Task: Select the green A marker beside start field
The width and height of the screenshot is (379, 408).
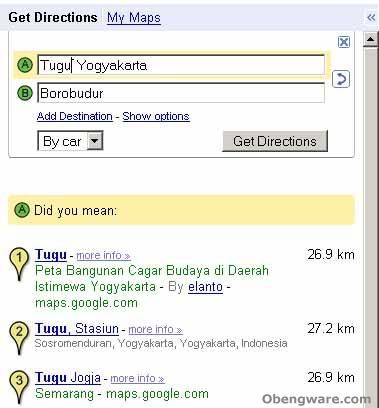Action: pyautogui.click(x=25, y=65)
